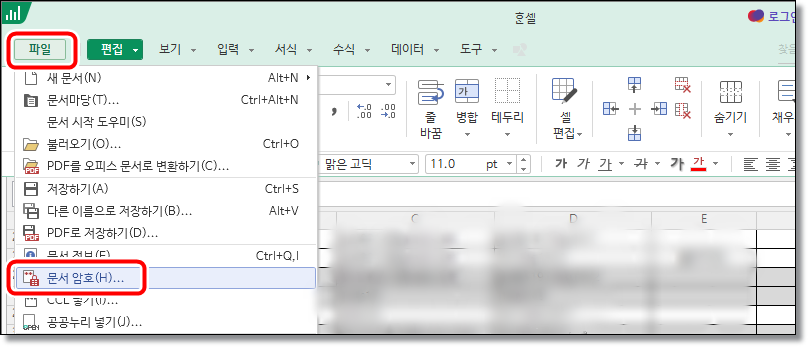Image resolution: width=808 pixels, height=362 pixels.
Task: Click the 숨기기 (hide) icon
Action: pyautogui.click(x=730, y=93)
